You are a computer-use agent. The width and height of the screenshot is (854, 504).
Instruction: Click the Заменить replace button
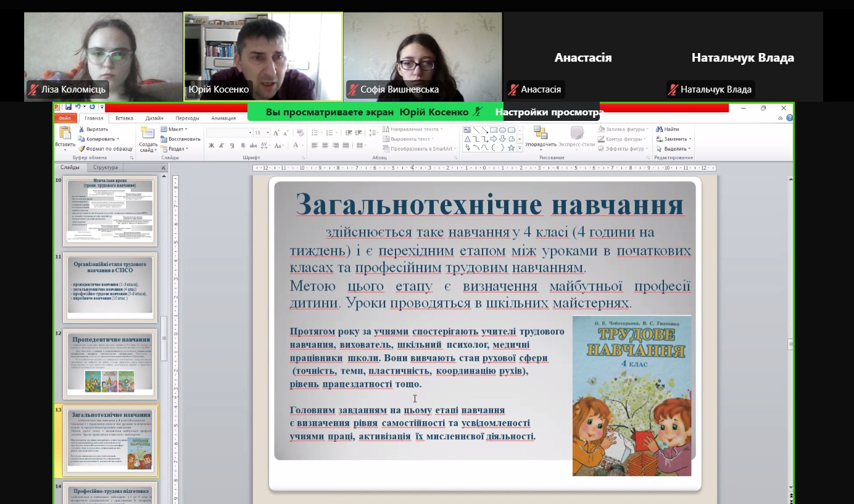click(673, 139)
